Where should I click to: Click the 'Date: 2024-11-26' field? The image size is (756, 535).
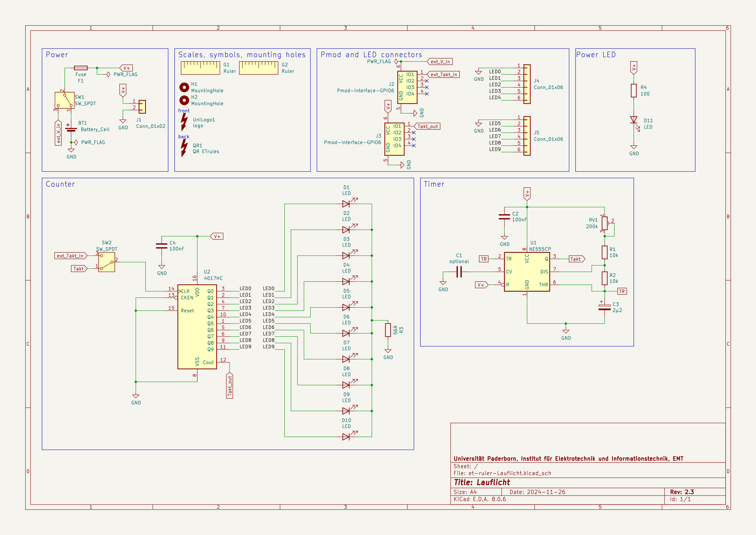click(537, 492)
